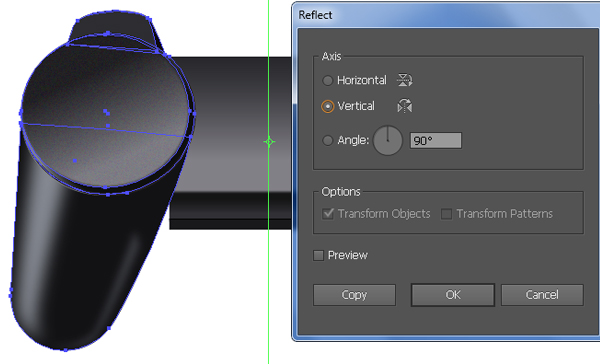
Task: Toggle the Transform Objects checkbox
Action: click(x=328, y=214)
